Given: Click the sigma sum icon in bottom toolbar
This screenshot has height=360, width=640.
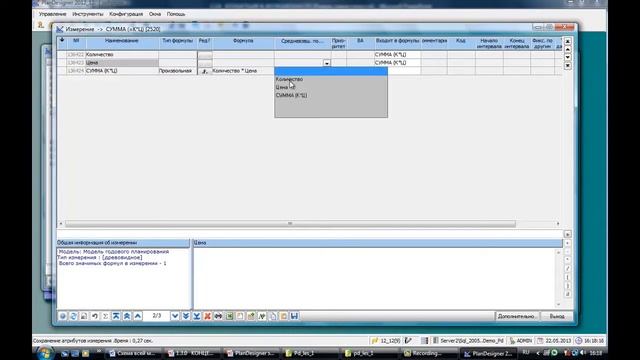Looking at the screenshot, I should (105, 316).
